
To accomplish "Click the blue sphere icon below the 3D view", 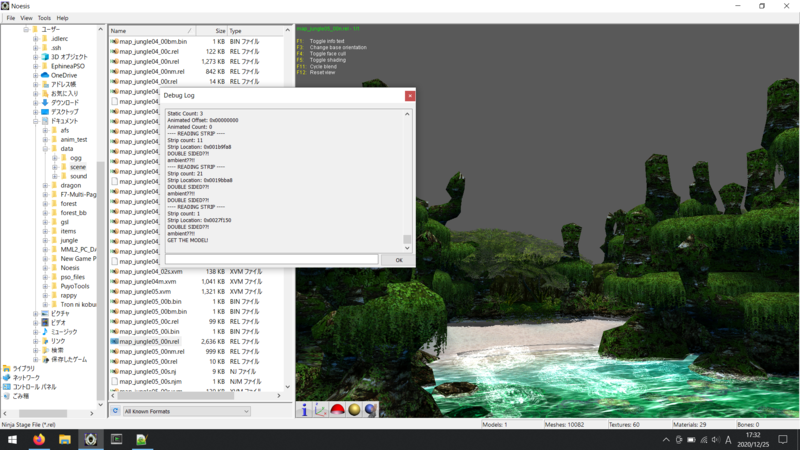I will 370,410.
